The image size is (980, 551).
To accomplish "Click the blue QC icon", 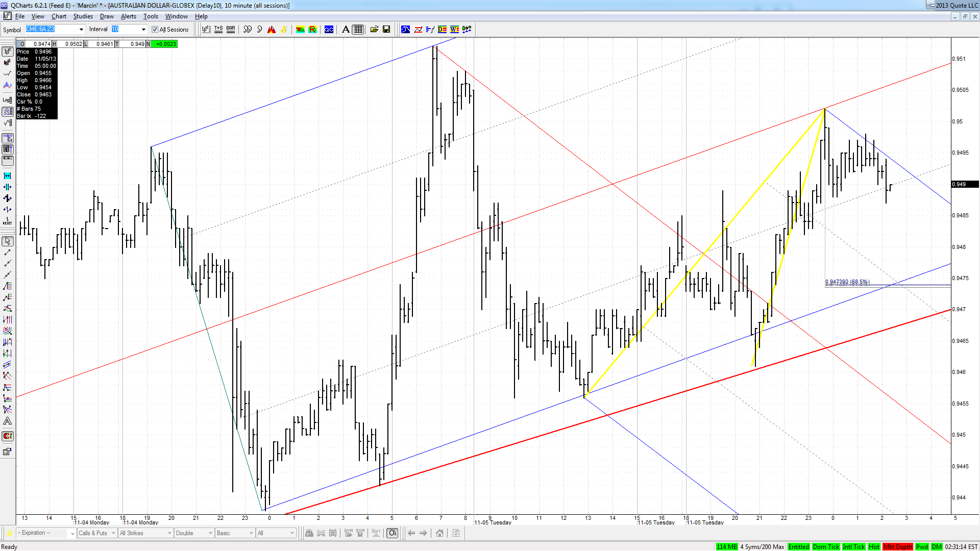I will tap(329, 30).
